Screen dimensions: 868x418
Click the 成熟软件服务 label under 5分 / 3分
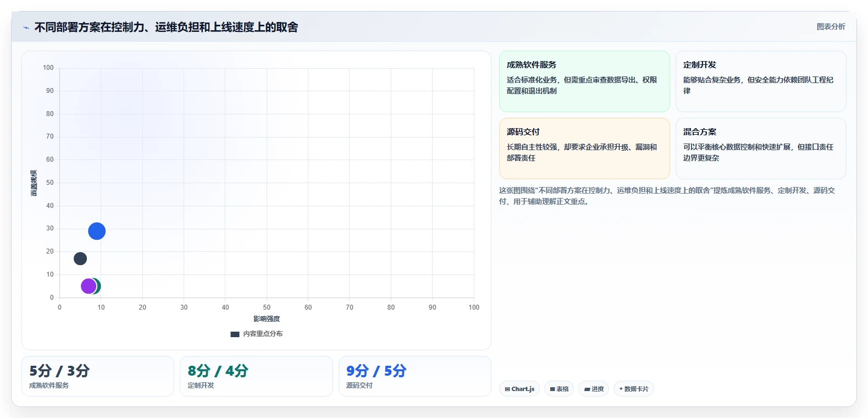49,386
